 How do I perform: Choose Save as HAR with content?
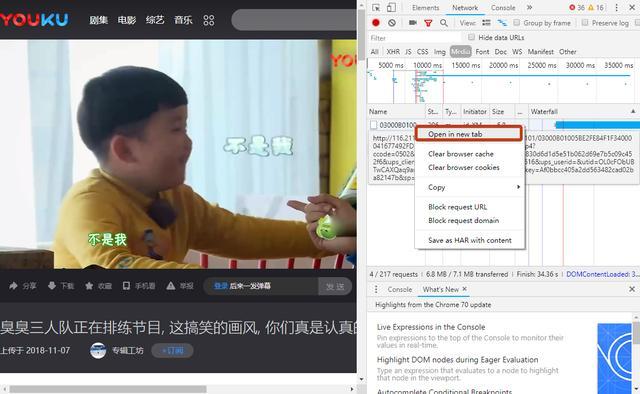(x=469, y=240)
